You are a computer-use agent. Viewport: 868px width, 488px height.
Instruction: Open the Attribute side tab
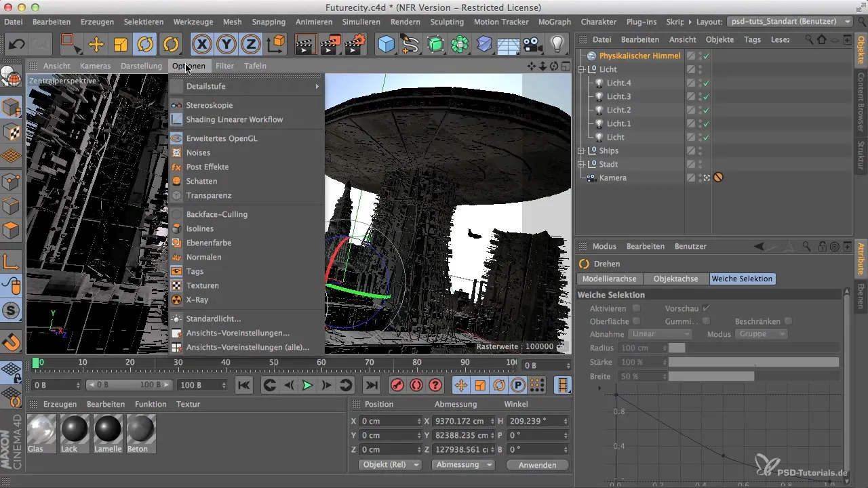pos(861,259)
